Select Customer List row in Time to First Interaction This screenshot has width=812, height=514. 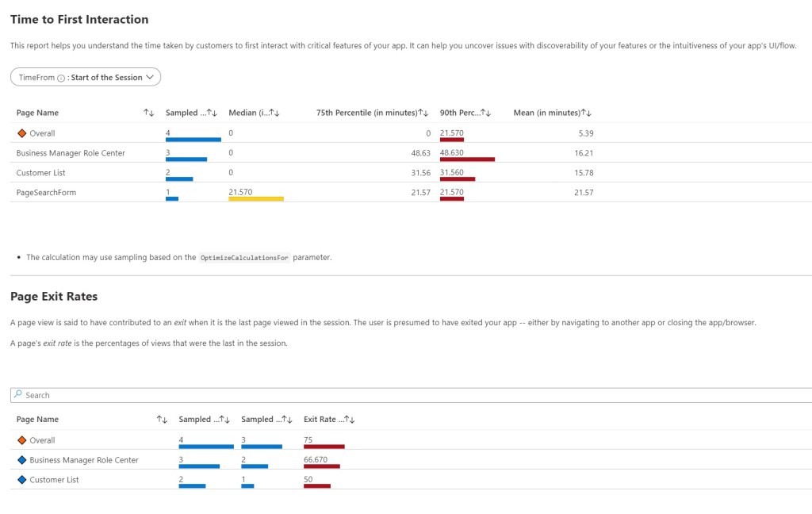(x=39, y=173)
